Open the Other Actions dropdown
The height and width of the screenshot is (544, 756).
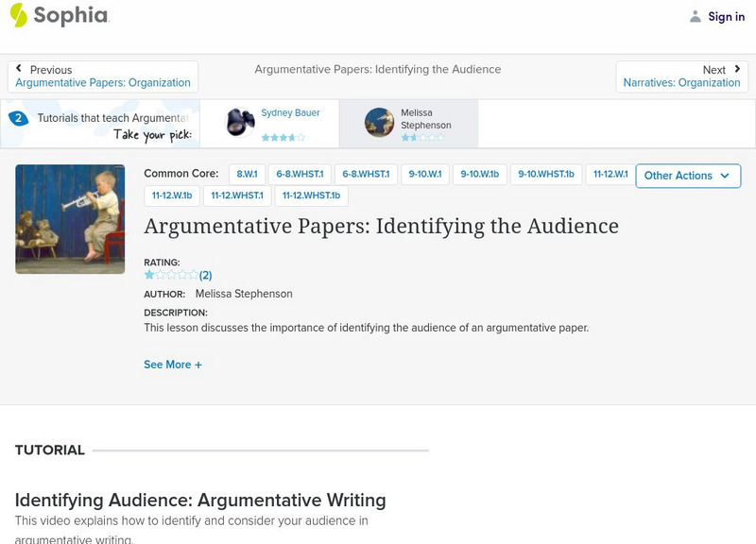688,176
